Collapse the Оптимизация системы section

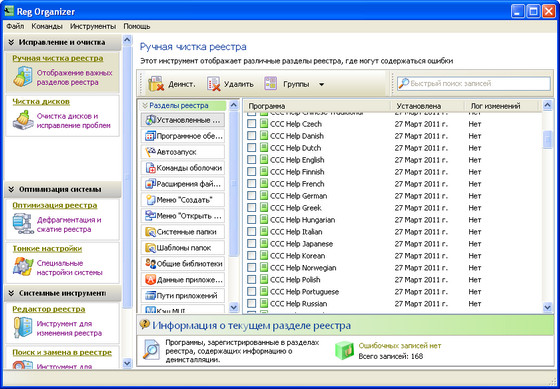coord(11,189)
